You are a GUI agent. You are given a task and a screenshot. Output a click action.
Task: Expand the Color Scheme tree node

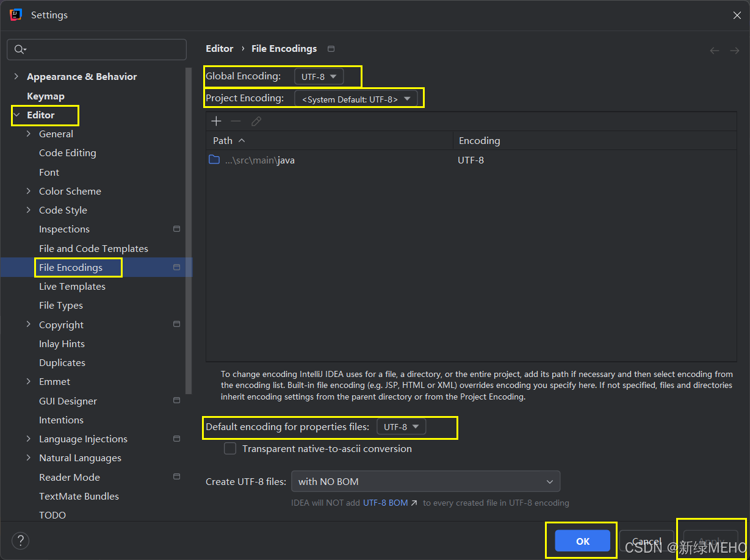(29, 191)
